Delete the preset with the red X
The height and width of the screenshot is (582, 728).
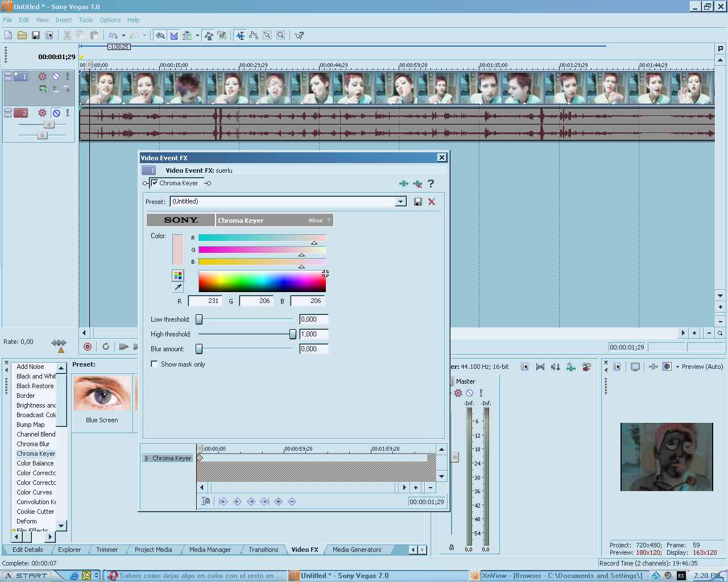pos(432,202)
